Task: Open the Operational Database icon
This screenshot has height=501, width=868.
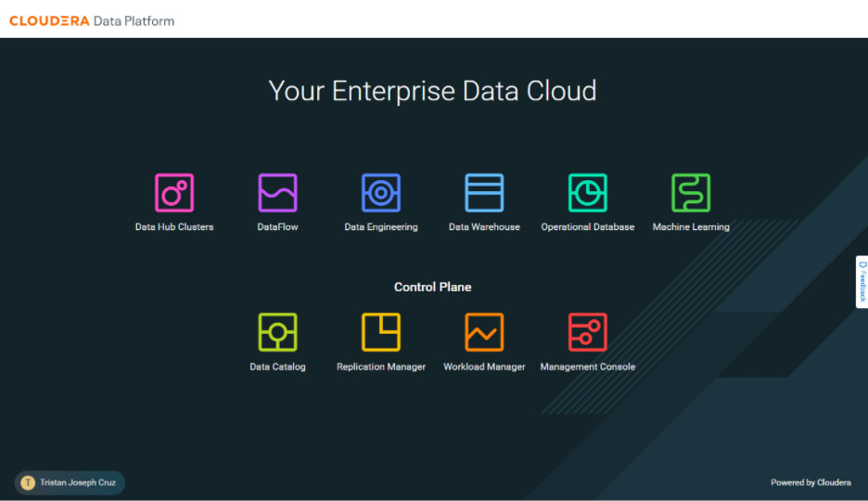Action: click(587, 193)
